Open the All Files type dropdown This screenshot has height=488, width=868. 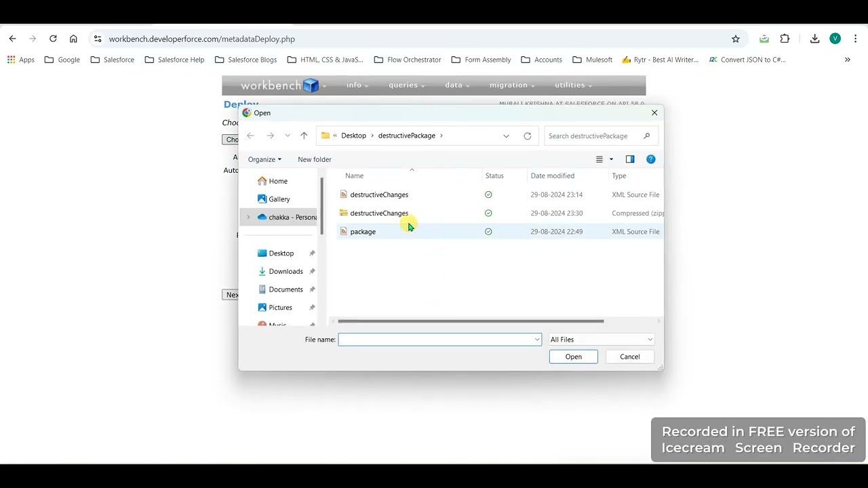(x=601, y=340)
